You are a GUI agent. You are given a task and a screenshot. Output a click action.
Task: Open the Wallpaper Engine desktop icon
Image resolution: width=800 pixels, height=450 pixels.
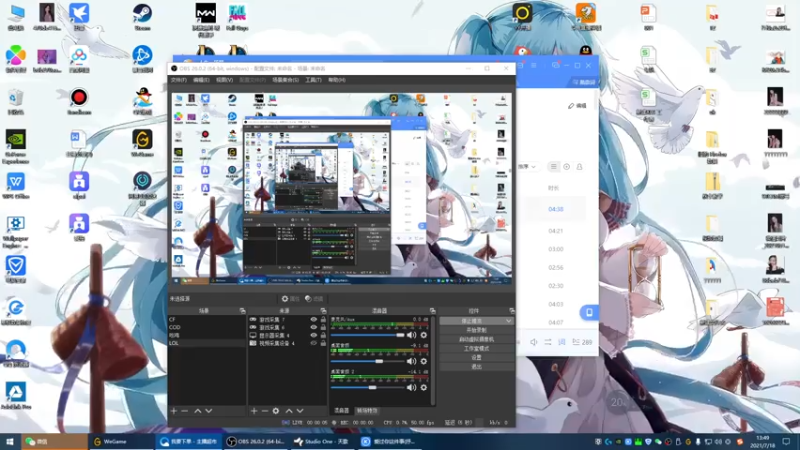tap(16, 231)
